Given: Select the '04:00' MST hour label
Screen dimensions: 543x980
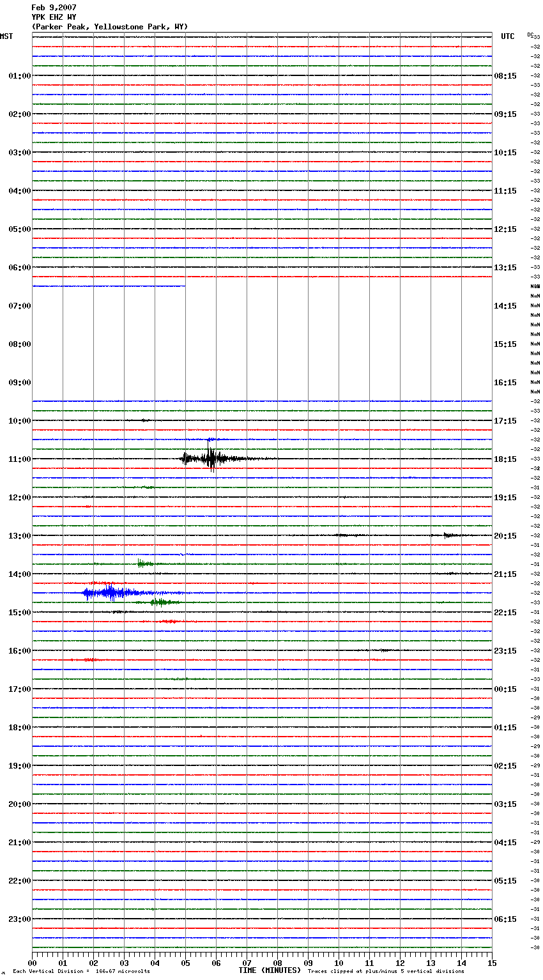Looking at the screenshot, I should (20, 191).
